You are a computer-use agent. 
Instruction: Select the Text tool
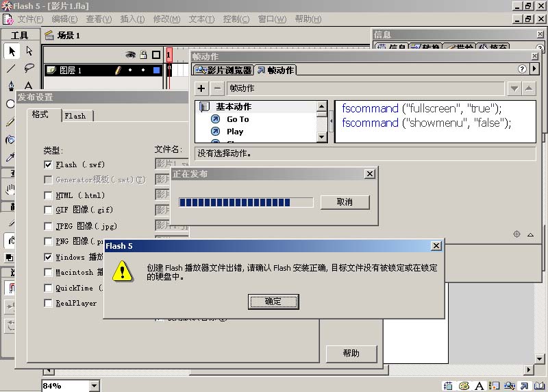29,86
